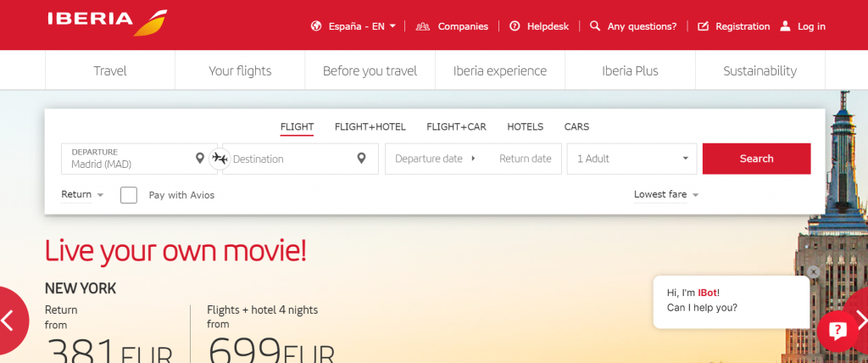Screen dimensions: 868x363
Task: Click the location pin in Destination field
Action: click(x=361, y=159)
